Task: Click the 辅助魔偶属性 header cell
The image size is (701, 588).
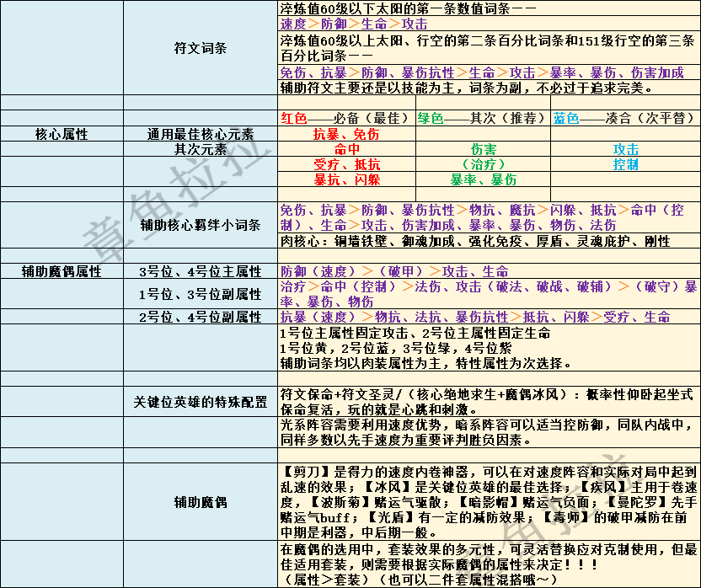Action: (62, 271)
